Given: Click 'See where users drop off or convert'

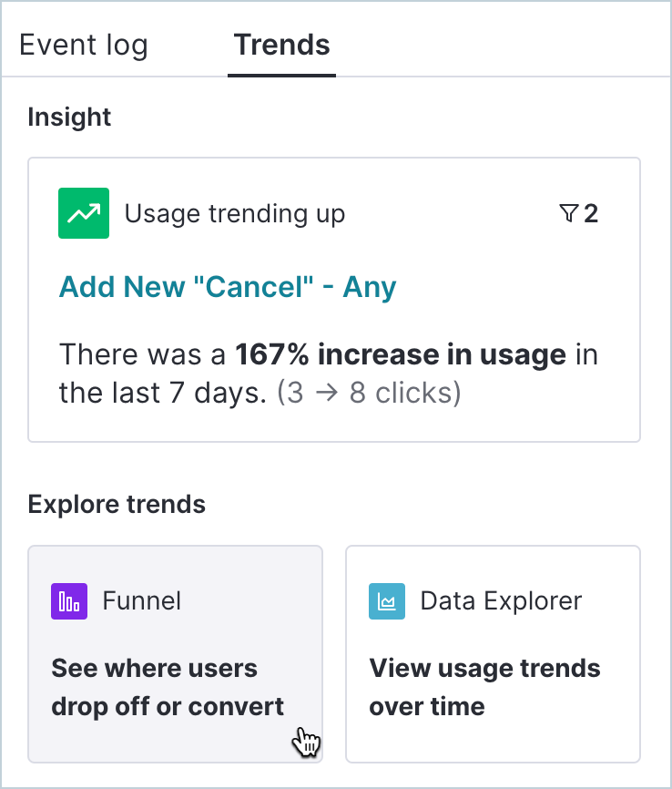Looking at the screenshot, I should 168,687.
